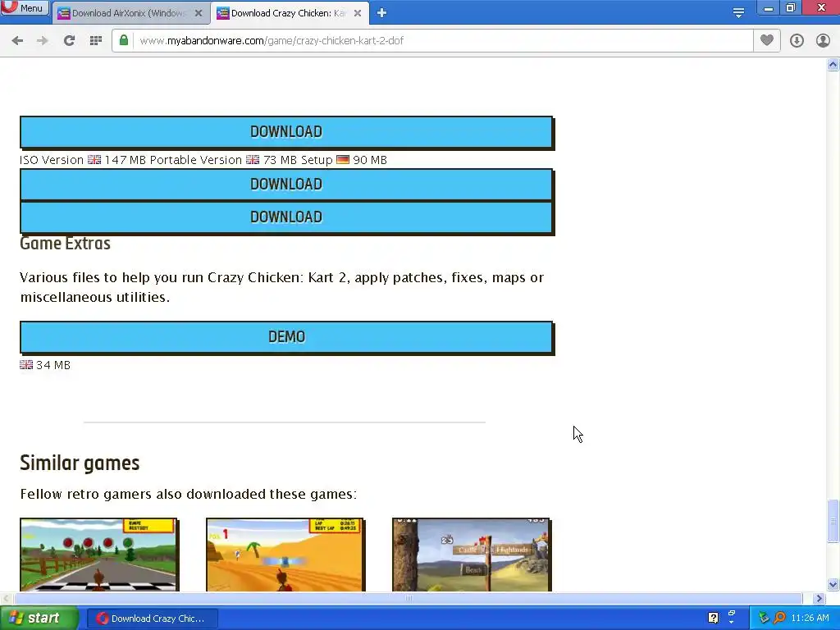
Task: Click the tab menu stacked-lines icon
Action: tap(738, 13)
